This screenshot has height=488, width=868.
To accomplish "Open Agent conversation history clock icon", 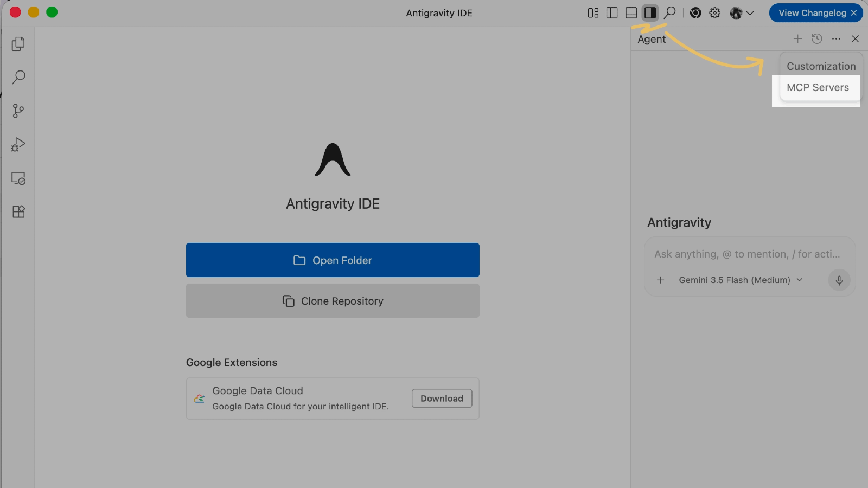I will coord(817,38).
